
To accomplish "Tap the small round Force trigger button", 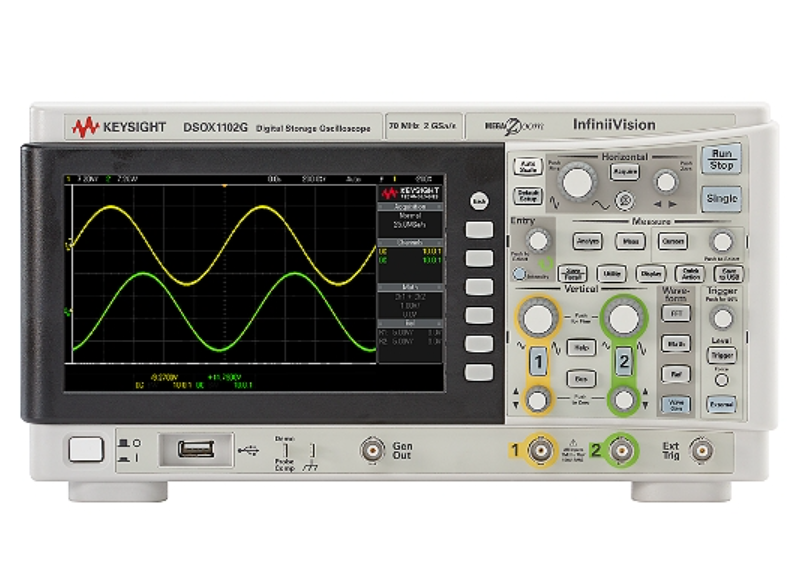I will 721,380.
